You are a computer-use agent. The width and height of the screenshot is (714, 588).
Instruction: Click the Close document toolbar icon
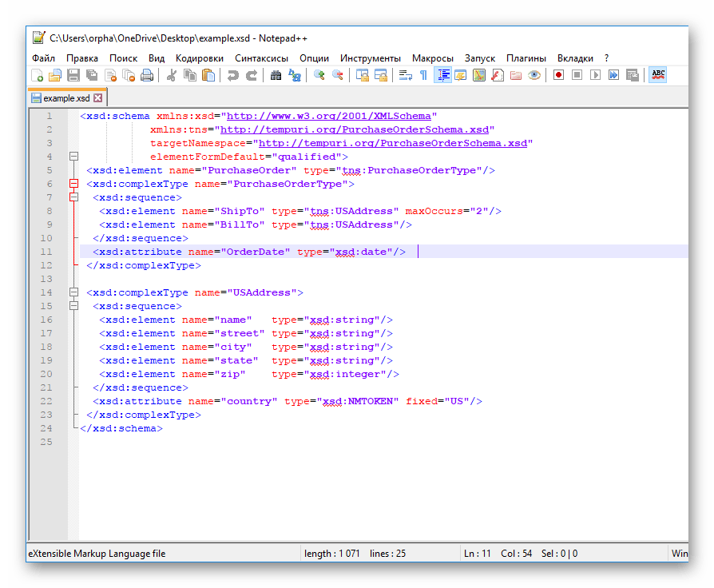[111, 75]
